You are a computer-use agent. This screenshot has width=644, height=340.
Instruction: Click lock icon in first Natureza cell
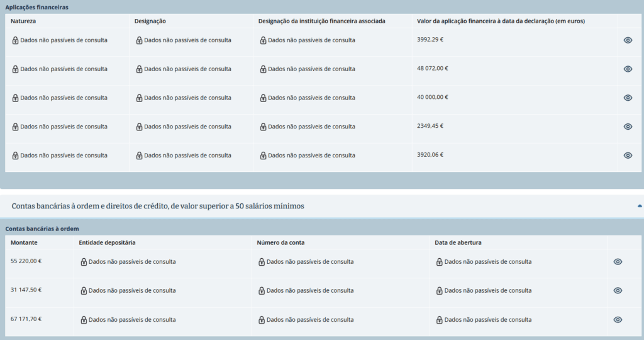pyautogui.click(x=15, y=40)
